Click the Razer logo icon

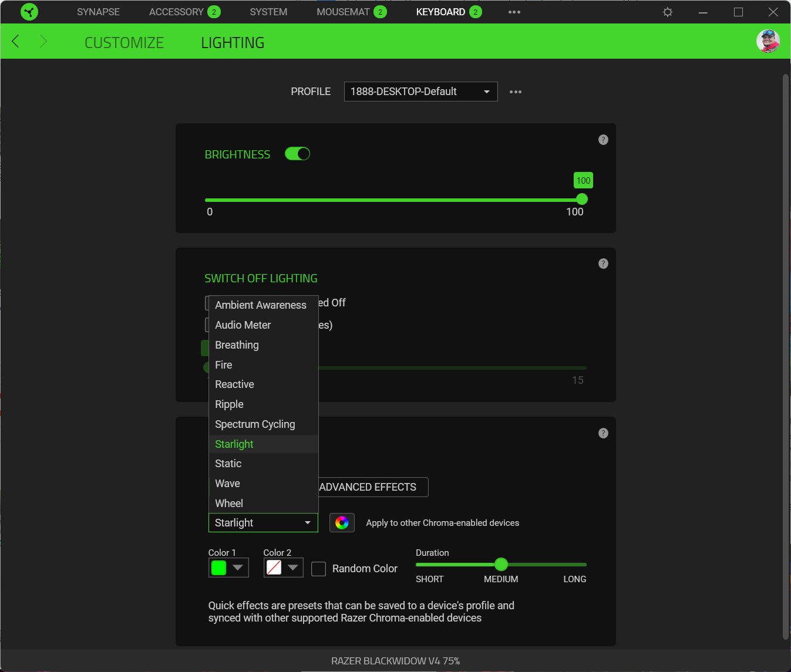(x=29, y=12)
